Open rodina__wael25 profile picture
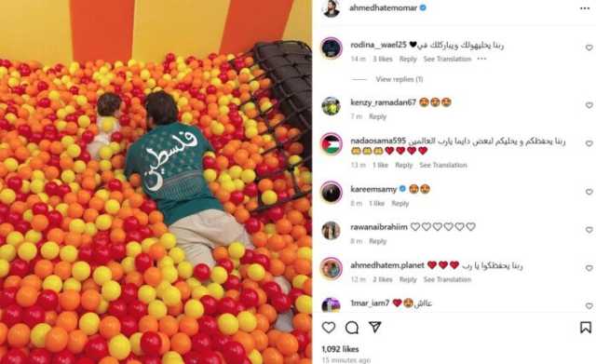The width and height of the screenshot is (596, 364). 332,47
